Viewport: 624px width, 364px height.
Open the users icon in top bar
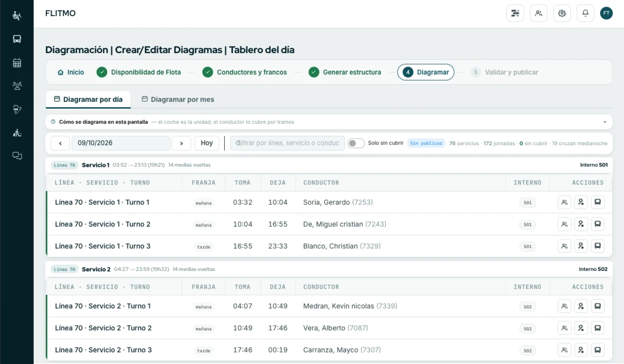[x=539, y=13]
